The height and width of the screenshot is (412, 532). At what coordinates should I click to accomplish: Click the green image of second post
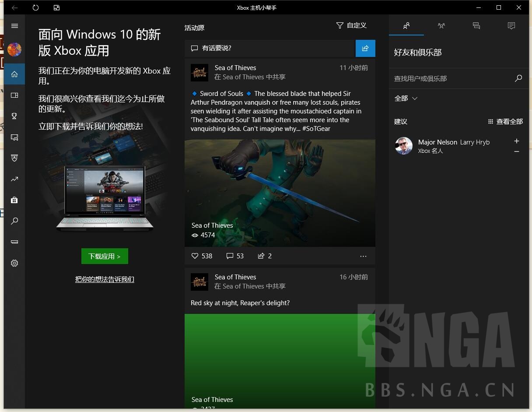click(x=280, y=361)
